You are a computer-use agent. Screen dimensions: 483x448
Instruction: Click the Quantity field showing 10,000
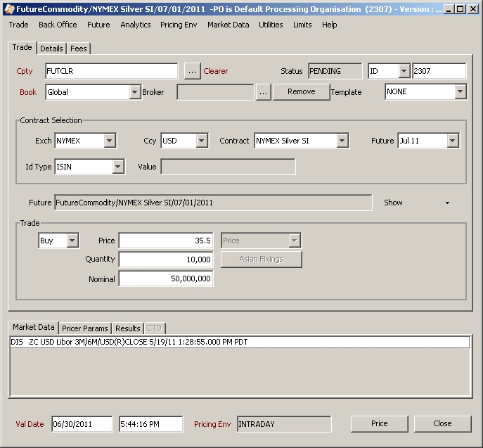(166, 260)
